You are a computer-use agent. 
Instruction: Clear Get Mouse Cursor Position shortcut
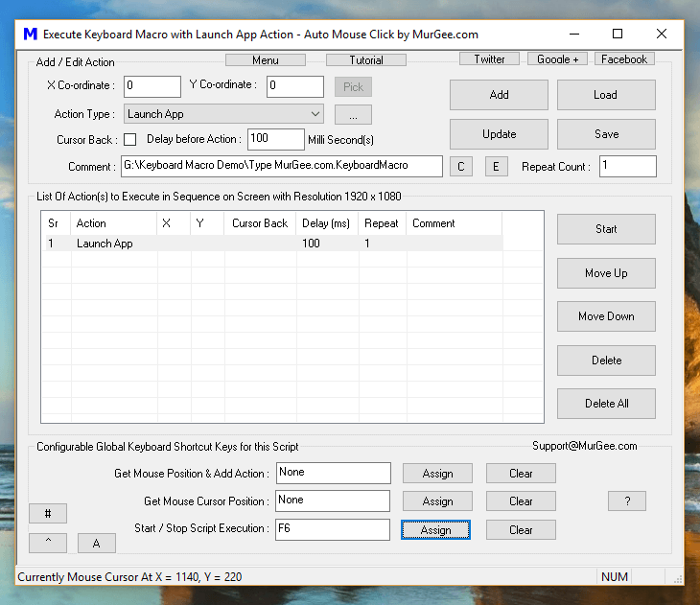[521, 500]
